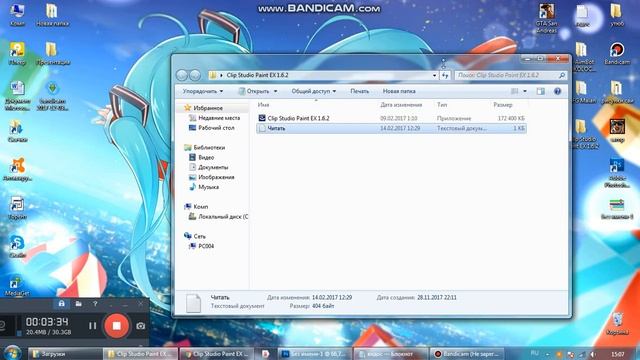Select Презентации desktop folder
This screenshot has height=360, width=640.
pos(53,53)
